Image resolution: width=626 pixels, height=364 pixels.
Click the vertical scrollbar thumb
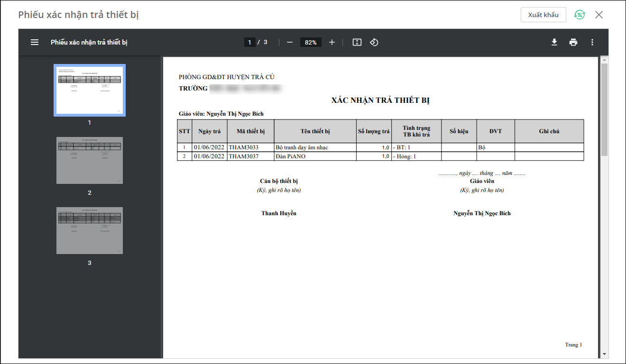click(604, 109)
